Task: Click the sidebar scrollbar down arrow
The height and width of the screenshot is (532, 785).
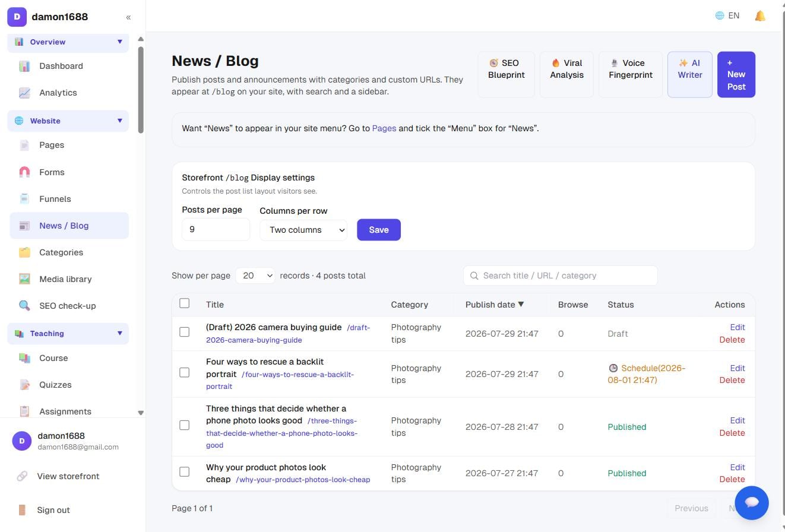Action: click(x=141, y=413)
